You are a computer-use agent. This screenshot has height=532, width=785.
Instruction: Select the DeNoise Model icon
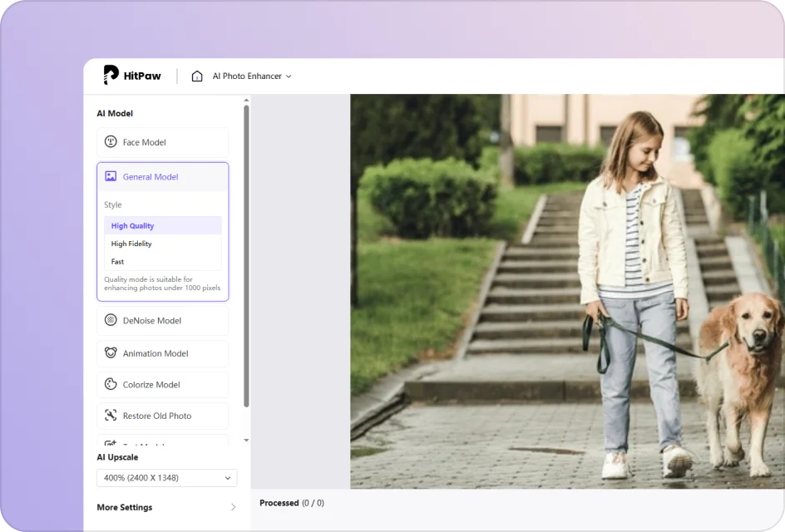coord(111,320)
